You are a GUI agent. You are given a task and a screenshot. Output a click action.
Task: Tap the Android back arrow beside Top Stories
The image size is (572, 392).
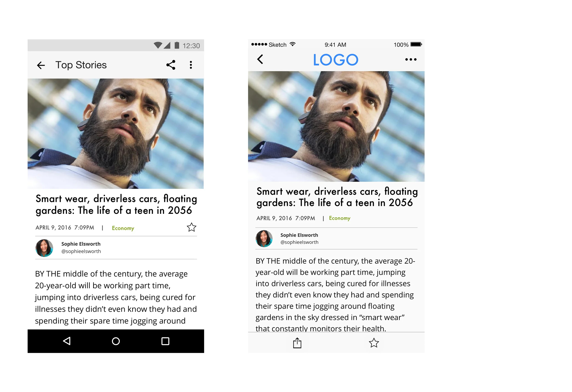(x=41, y=65)
